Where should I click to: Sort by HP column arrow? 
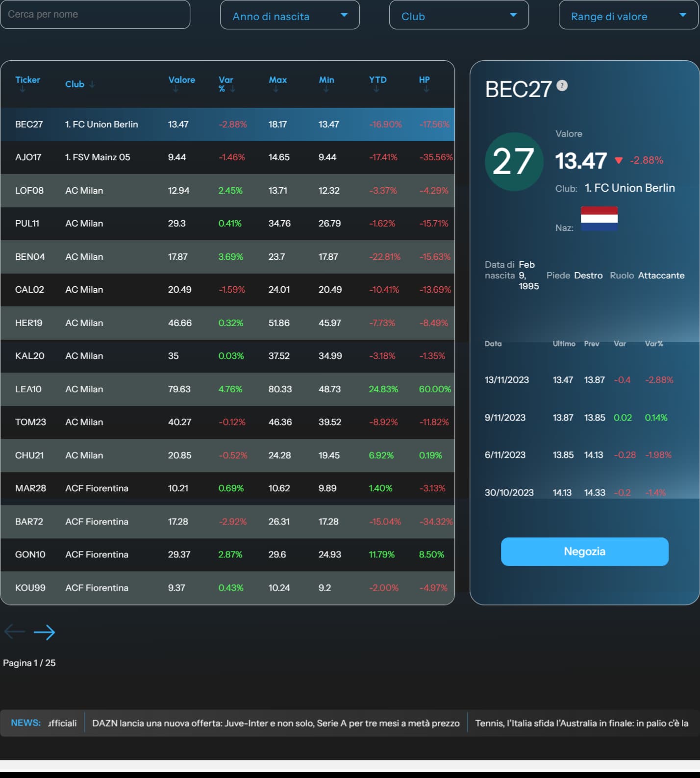pyautogui.click(x=426, y=89)
